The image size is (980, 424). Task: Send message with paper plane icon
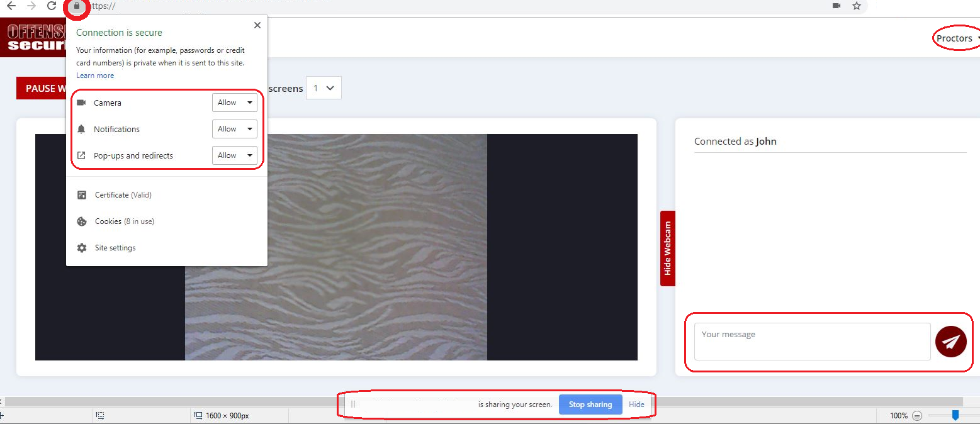950,342
